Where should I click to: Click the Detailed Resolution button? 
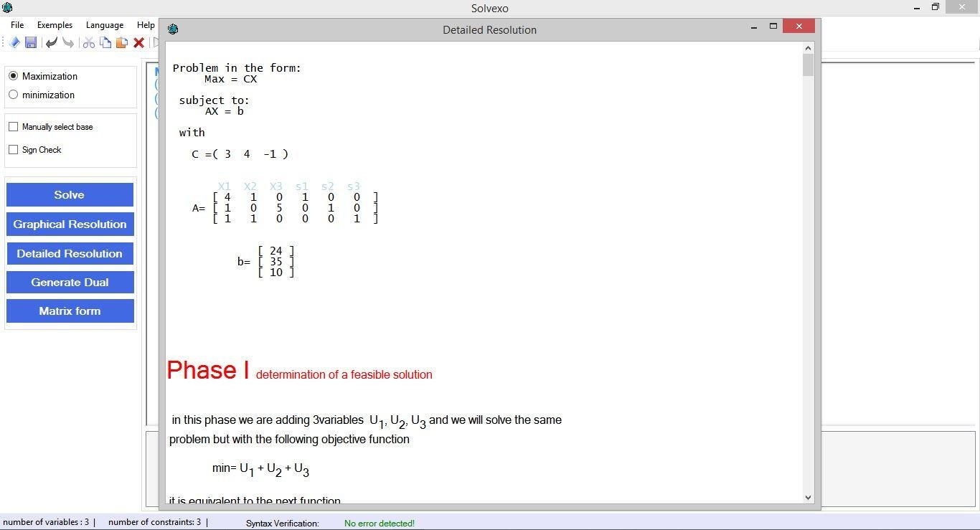[70, 254]
